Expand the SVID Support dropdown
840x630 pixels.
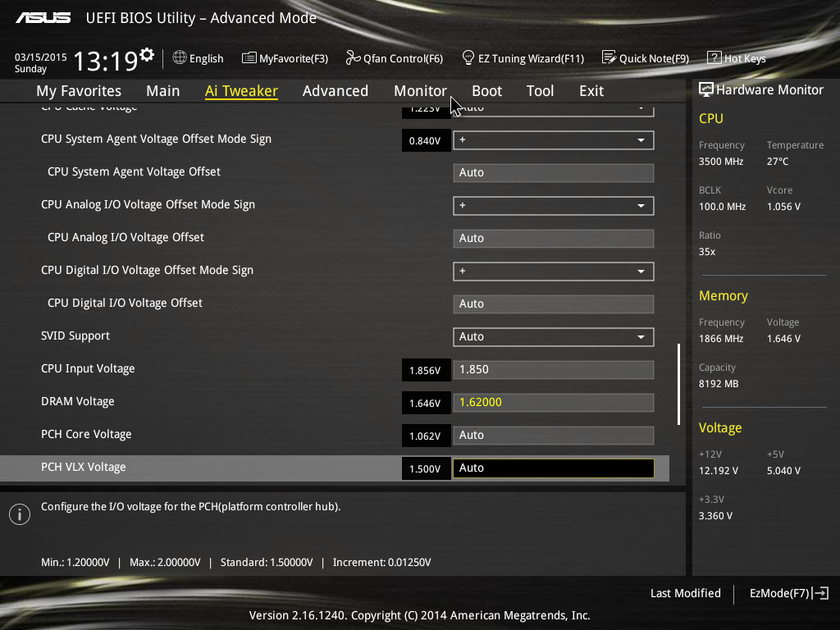pyautogui.click(x=554, y=337)
